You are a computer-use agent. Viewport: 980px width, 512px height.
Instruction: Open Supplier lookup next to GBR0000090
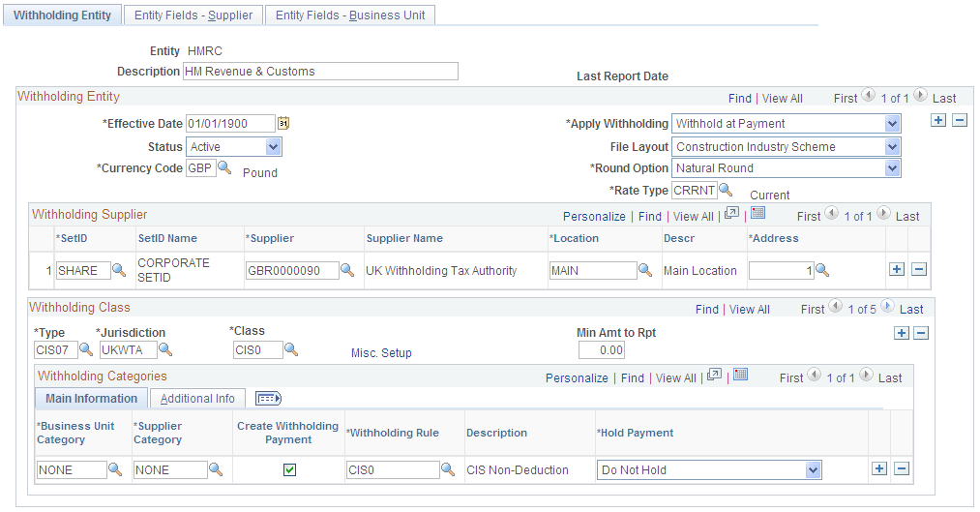[347, 270]
